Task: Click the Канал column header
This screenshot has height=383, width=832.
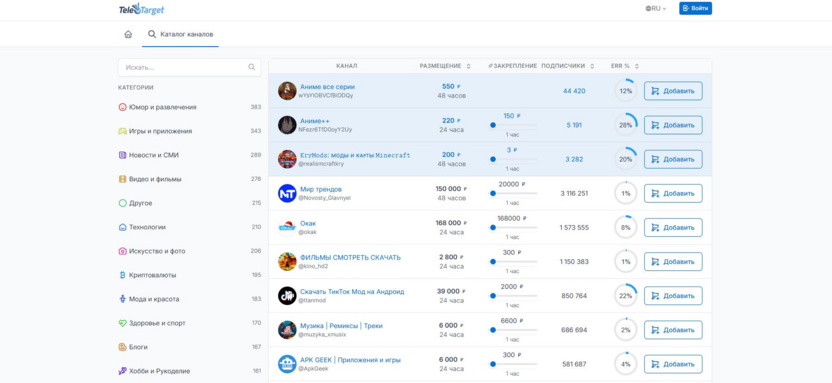Action: coord(346,66)
